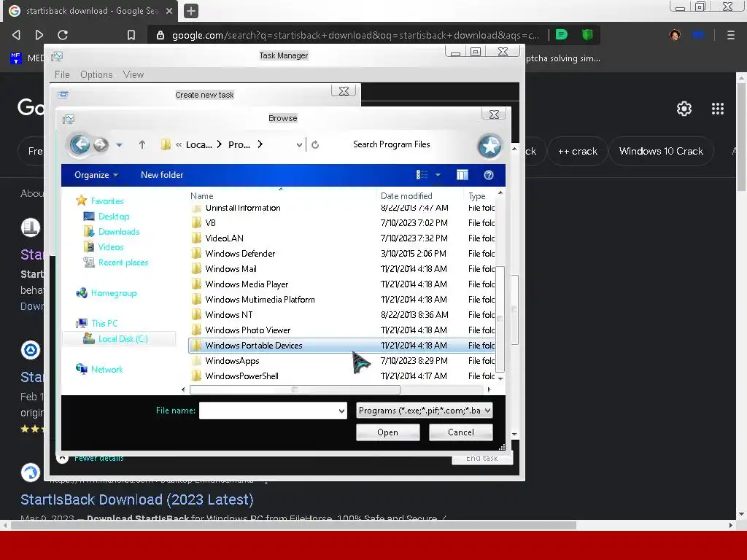
Task: Toggle the preview pane icon
Action: (x=462, y=175)
